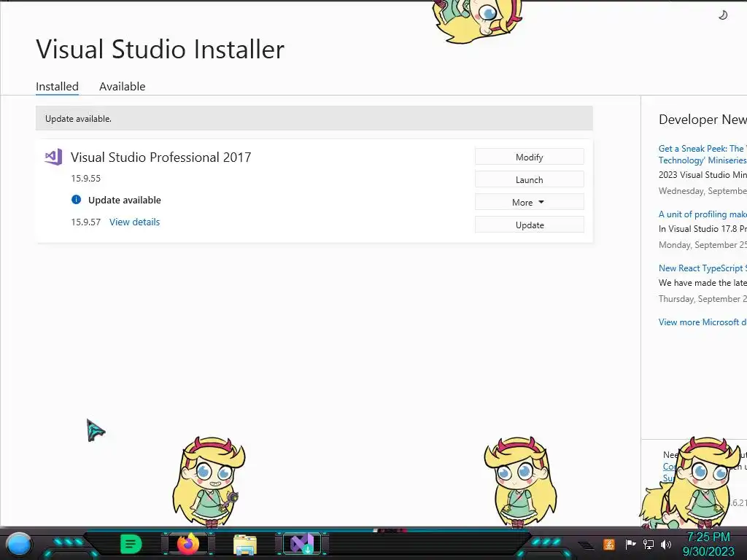This screenshot has height=560, width=747.
Task: Click the installed version 15.9.55 text
Action: tap(86, 178)
